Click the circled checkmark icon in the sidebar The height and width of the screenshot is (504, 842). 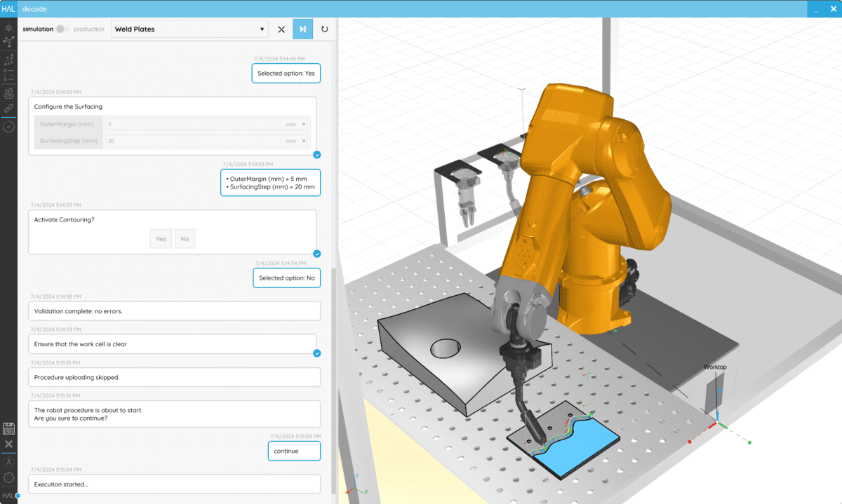[x=8, y=127]
